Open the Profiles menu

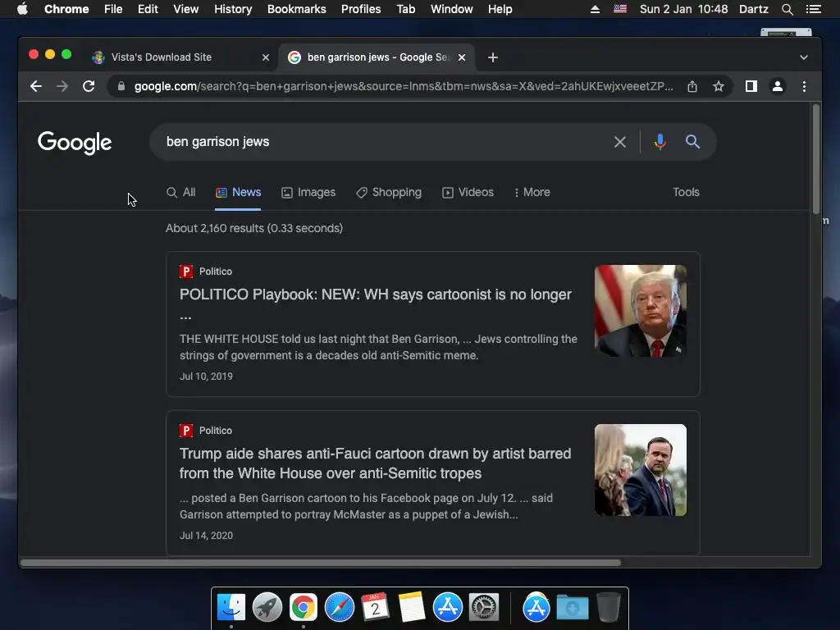click(361, 9)
